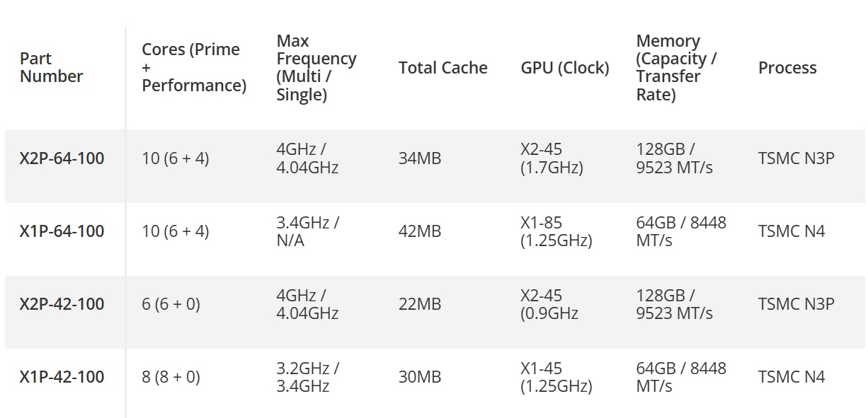
Task: Click the 22MB cache value
Action: click(419, 304)
